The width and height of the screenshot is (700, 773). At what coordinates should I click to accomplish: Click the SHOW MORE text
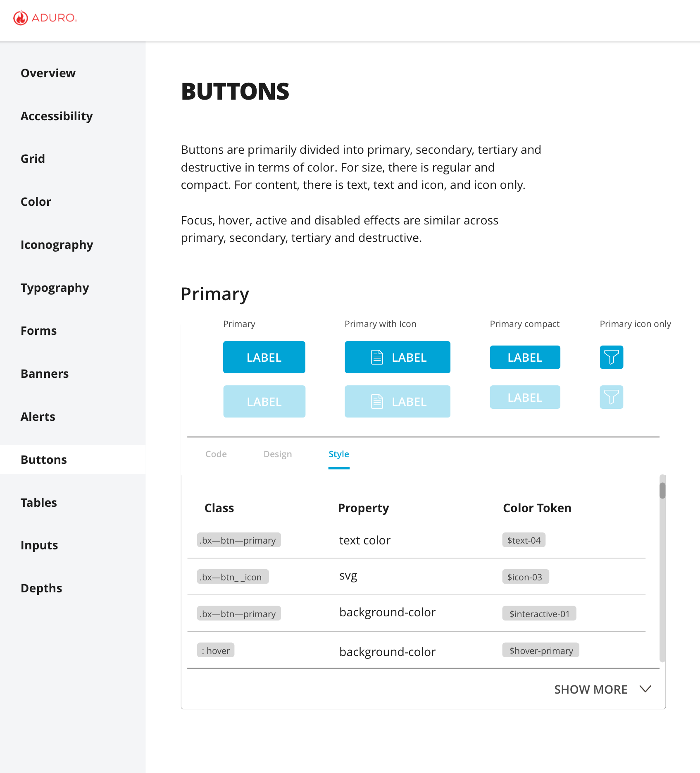590,689
